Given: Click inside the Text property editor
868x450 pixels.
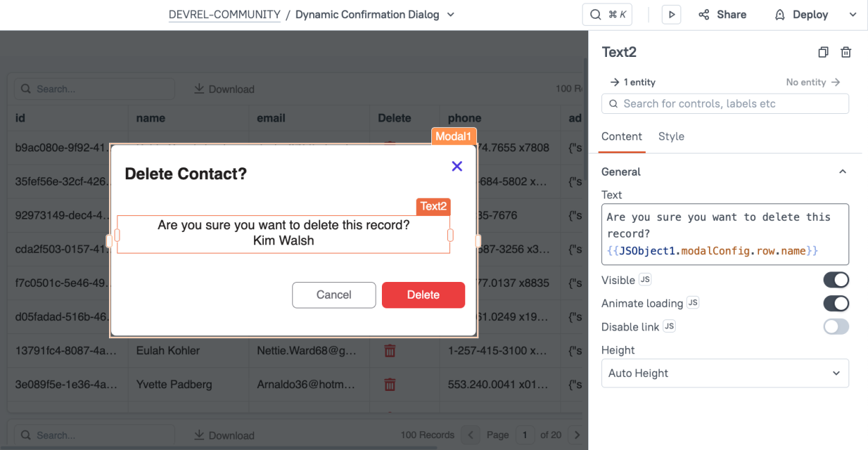Looking at the screenshot, I should point(725,233).
